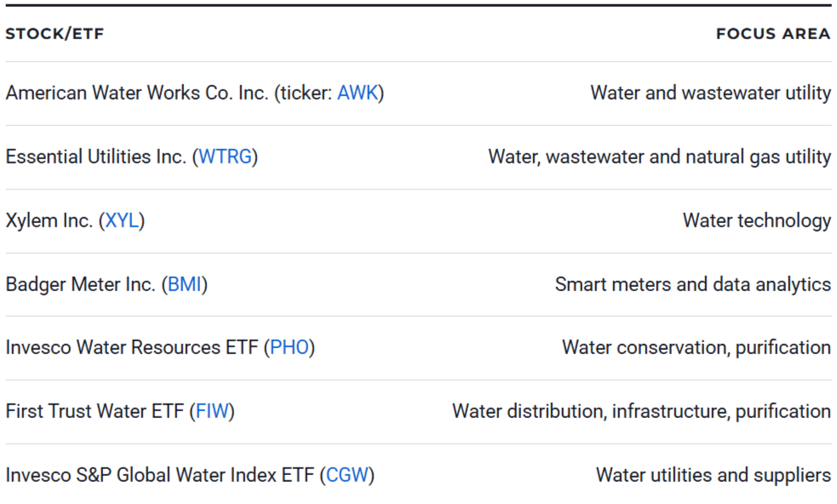Click 'Invesco S&P Global Water Index ETF' text

pos(160,475)
